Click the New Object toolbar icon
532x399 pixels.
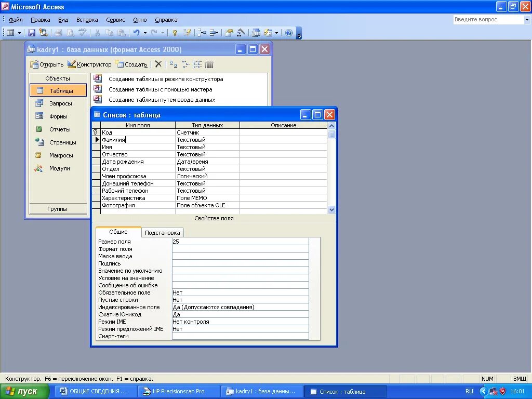click(x=268, y=33)
